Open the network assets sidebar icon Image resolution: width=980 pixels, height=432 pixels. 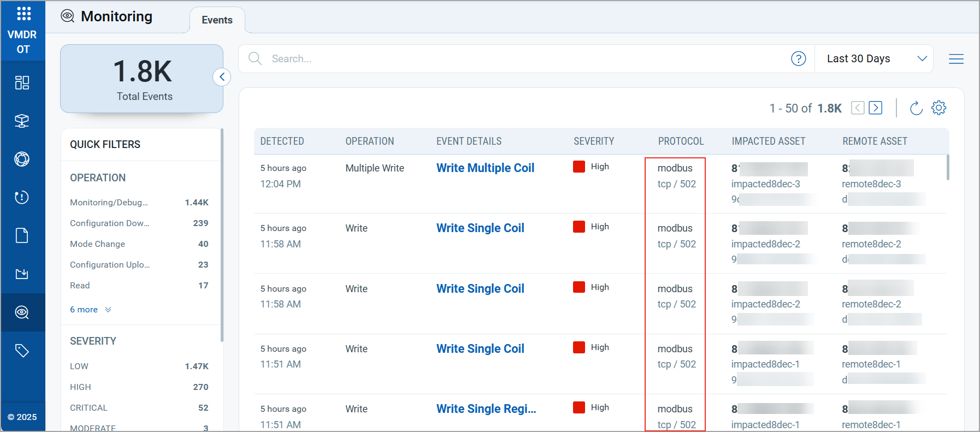22,121
